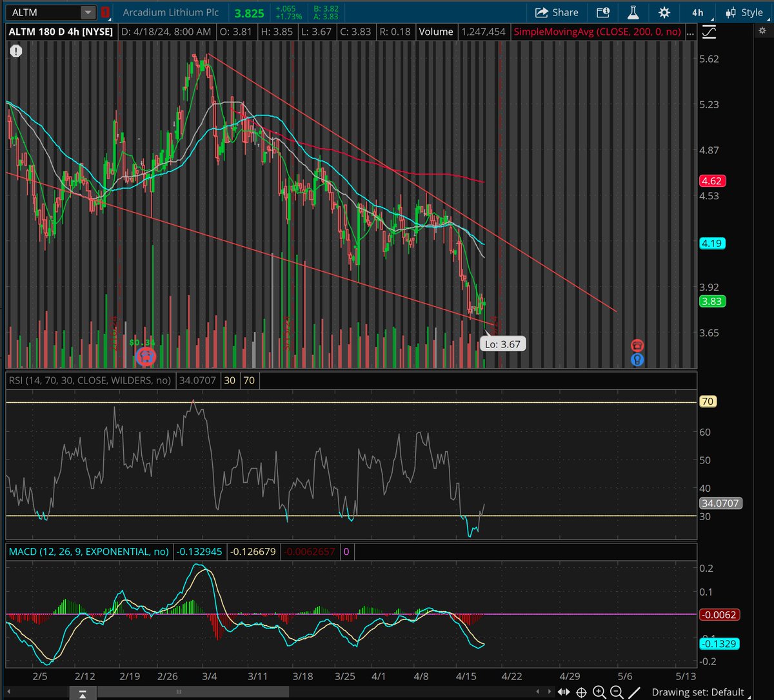This screenshot has height=700, width=774.
Task: Click MACD diff value -0.0062657
Action: click(310, 552)
